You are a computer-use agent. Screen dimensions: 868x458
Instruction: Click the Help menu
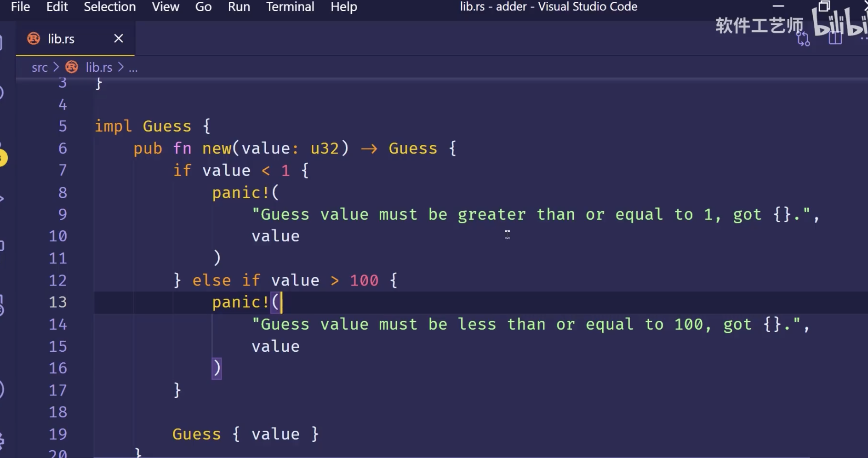[343, 7]
